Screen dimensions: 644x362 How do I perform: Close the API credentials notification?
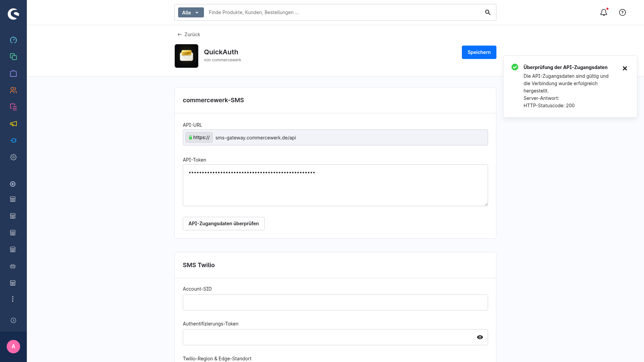(625, 68)
